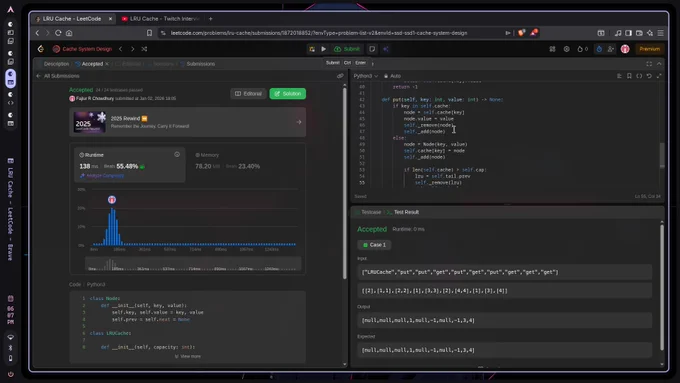Select Case 1 result

pyautogui.click(x=374, y=245)
